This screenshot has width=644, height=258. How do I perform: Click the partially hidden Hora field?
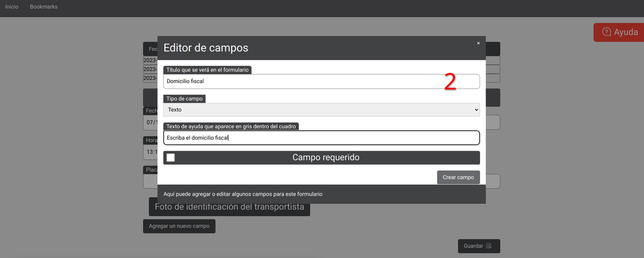[150, 152]
